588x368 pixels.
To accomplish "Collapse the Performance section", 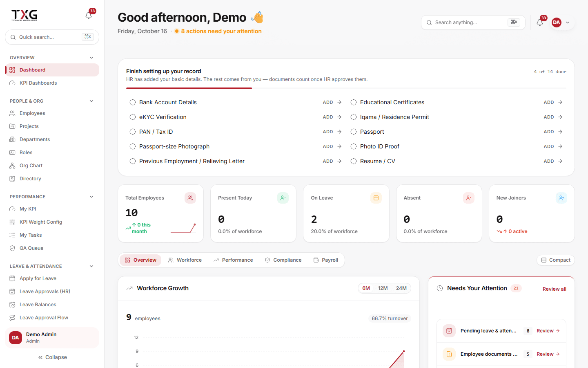I will click(x=91, y=197).
